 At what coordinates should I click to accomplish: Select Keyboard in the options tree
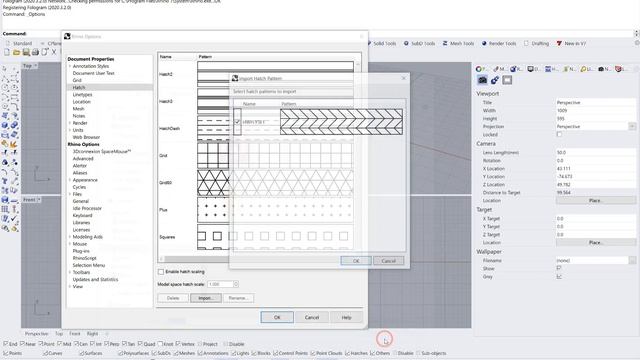[x=82, y=215]
